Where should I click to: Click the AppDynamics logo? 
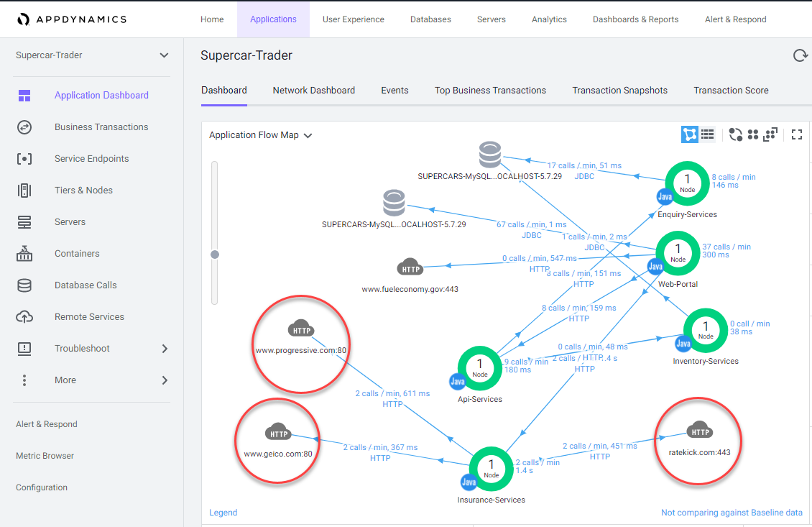pyautogui.click(x=71, y=19)
